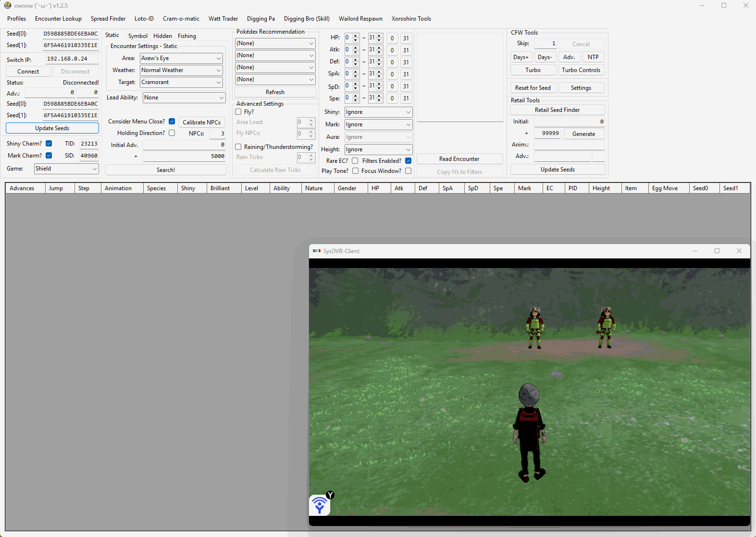Uncheck Consider Menu Close option

click(172, 122)
